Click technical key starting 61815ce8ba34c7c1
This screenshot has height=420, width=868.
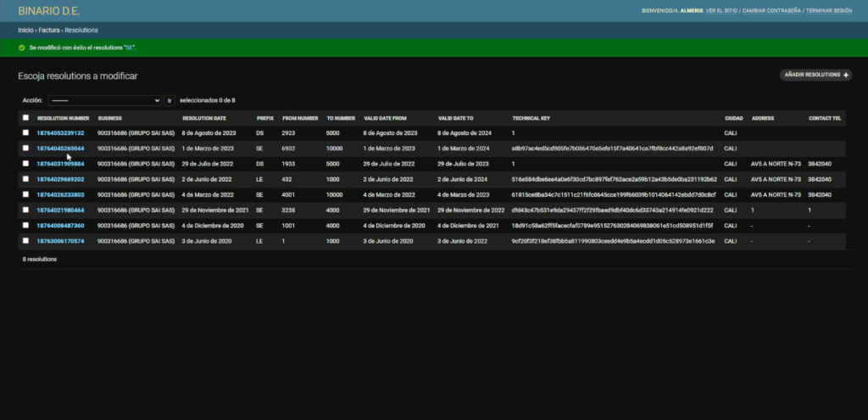614,195
